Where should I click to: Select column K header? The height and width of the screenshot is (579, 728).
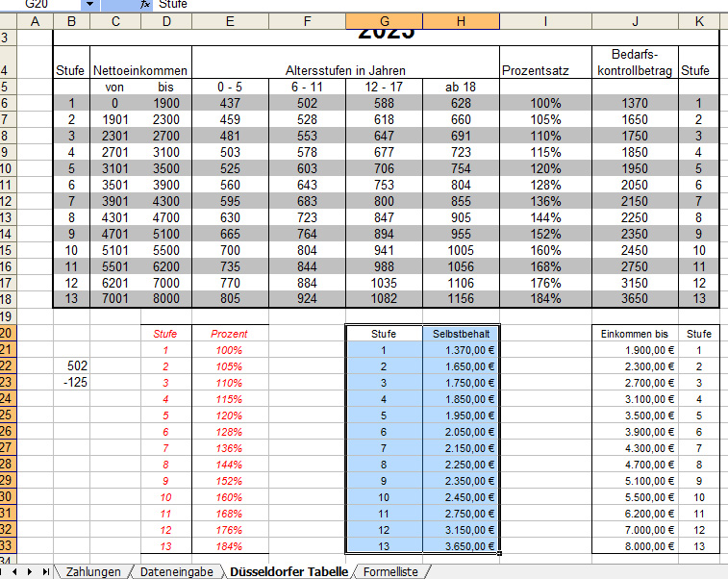pos(700,21)
